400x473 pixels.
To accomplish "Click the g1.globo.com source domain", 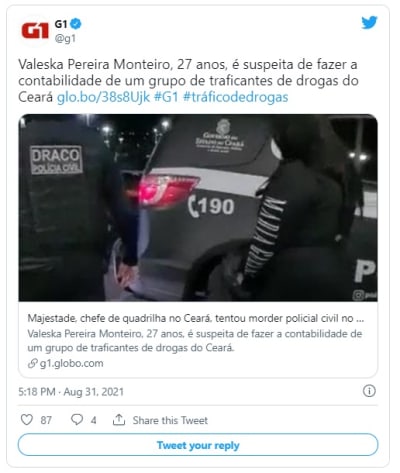I will 71,363.
